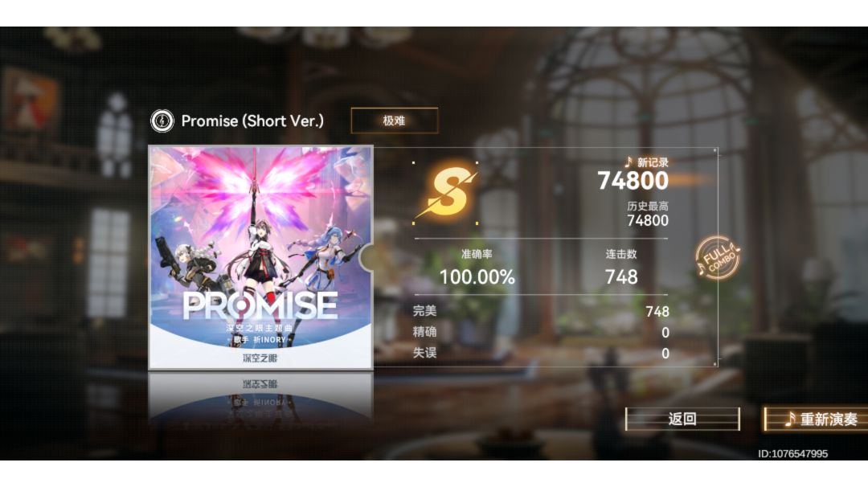Image resolution: width=868 pixels, height=487 pixels.
Task: Click the 返回 button
Action: (x=682, y=419)
